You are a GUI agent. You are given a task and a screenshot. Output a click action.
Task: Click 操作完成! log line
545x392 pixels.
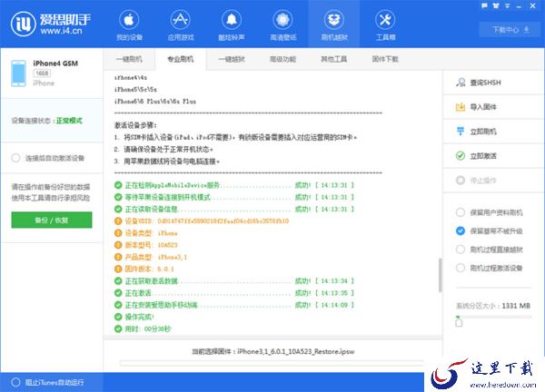click(134, 317)
